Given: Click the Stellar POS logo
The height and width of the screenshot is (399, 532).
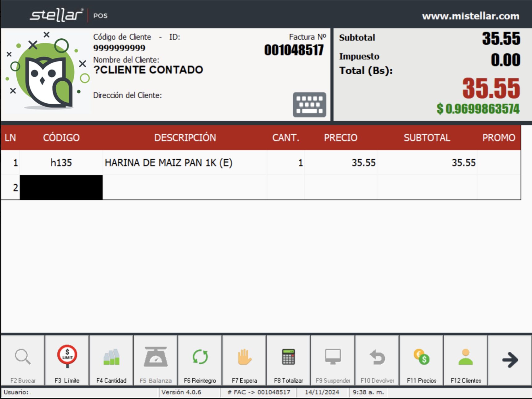Looking at the screenshot, I should point(68,15).
